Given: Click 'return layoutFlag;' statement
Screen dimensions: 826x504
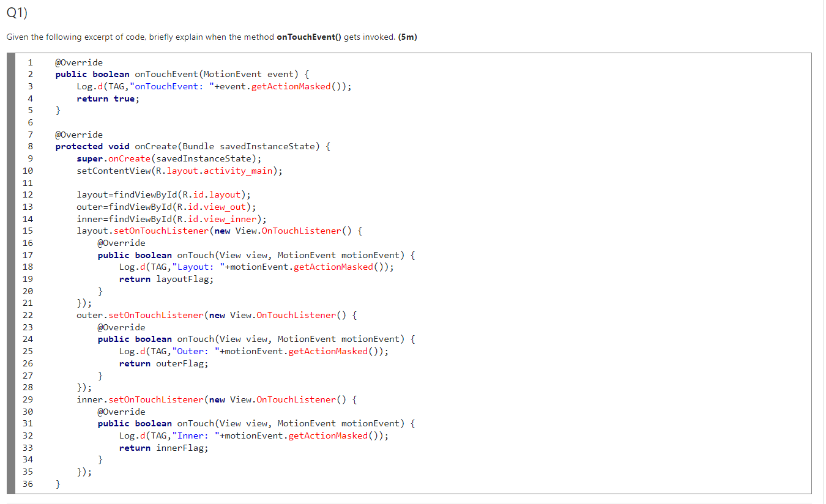Looking at the screenshot, I should [x=166, y=279].
